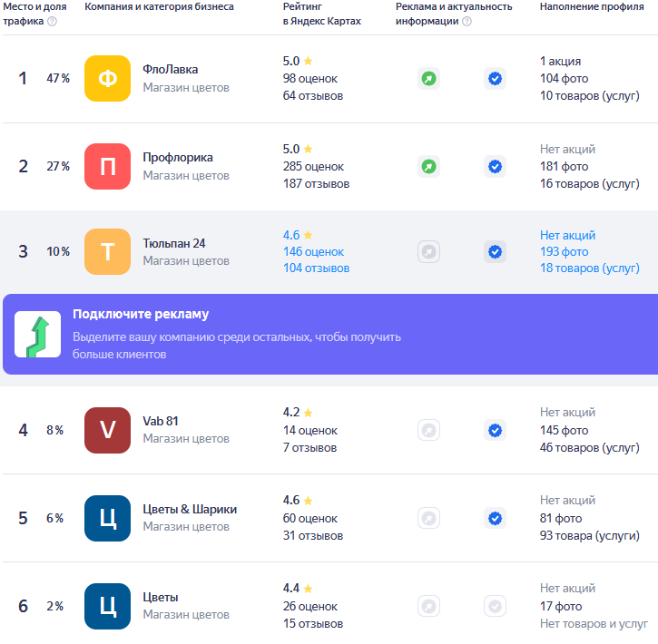Open the '146 оценок' link for Тюльпан 24
The width and height of the screenshot is (658, 644).
tap(313, 251)
